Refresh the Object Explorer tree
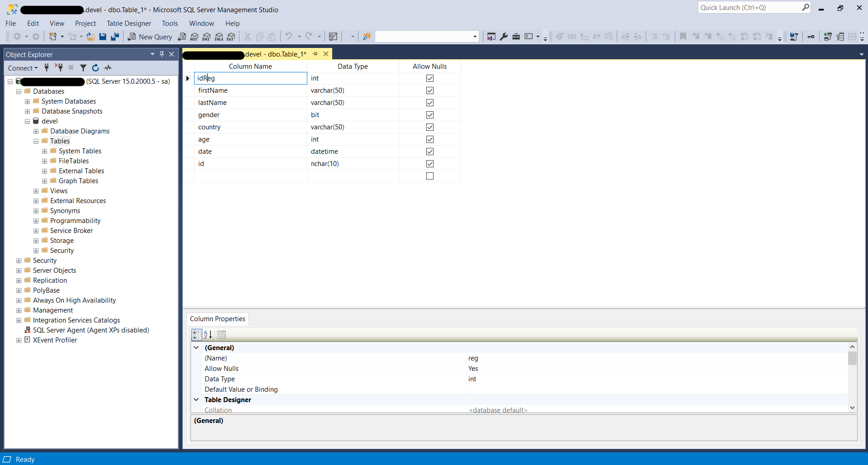 click(95, 68)
